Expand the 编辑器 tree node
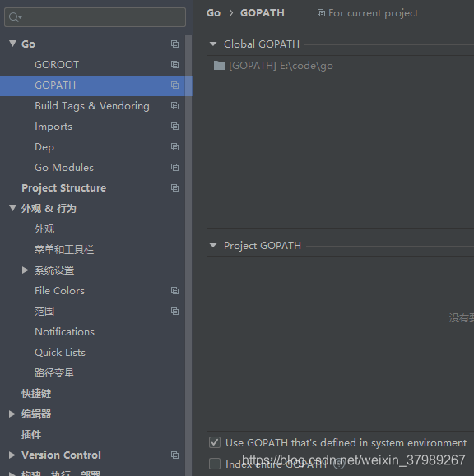The image size is (474, 476). (x=12, y=414)
